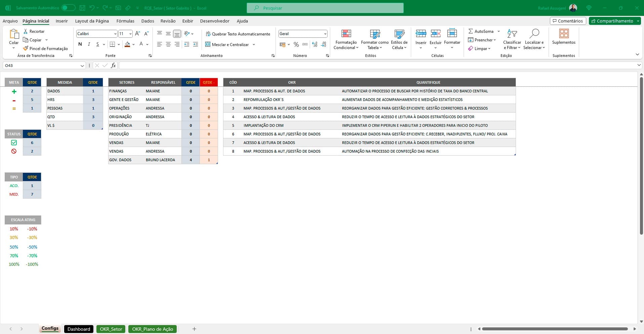This screenshot has width=644, height=334.
Task: Open Formatação Condicional
Action: coord(346,39)
